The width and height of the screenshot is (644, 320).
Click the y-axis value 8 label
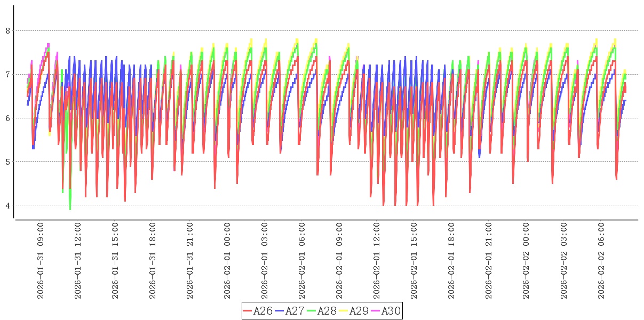point(8,31)
